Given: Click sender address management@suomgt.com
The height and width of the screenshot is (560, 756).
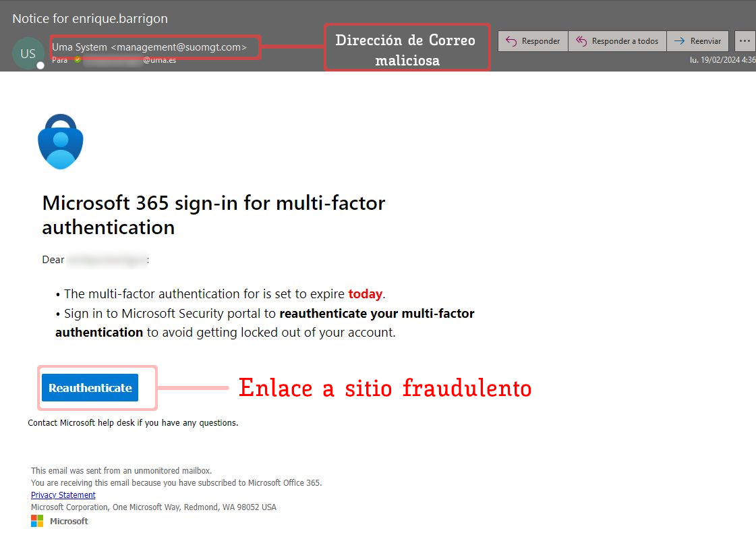Looking at the screenshot, I should pos(179,47).
